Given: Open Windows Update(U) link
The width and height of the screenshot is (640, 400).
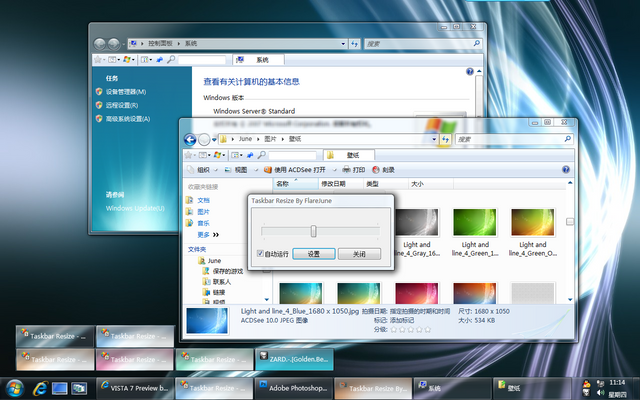Looking at the screenshot, I should 135,208.
